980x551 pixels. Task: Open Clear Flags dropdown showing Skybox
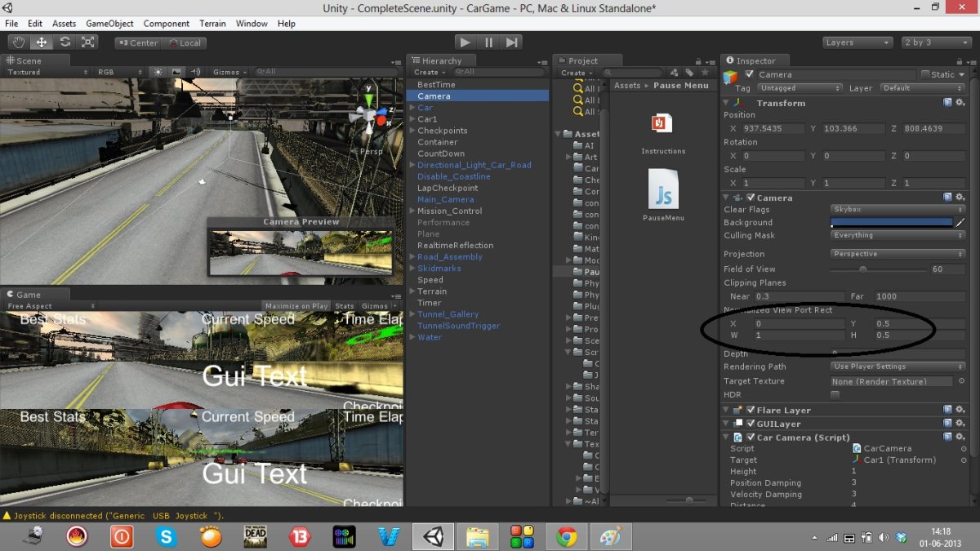pyautogui.click(x=898, y=209)
